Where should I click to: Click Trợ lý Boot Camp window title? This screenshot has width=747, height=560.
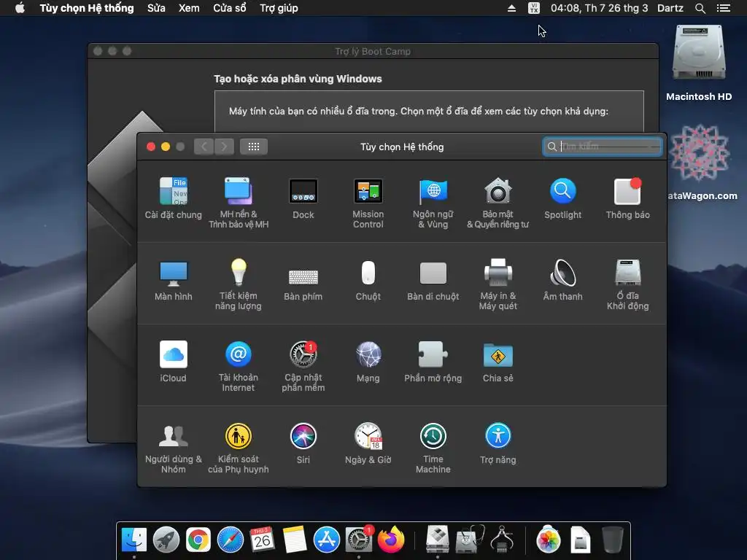pyautogui.click(x=373, y=52)
